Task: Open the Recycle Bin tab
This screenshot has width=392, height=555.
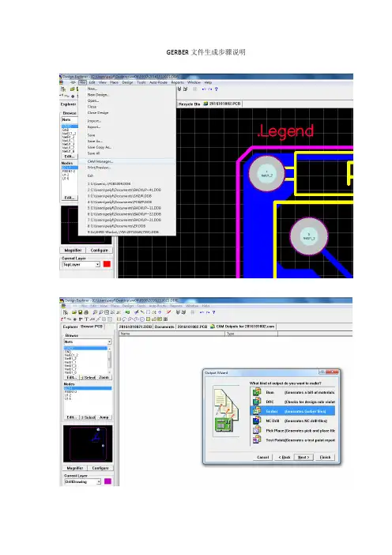Action: pos(189,104)
